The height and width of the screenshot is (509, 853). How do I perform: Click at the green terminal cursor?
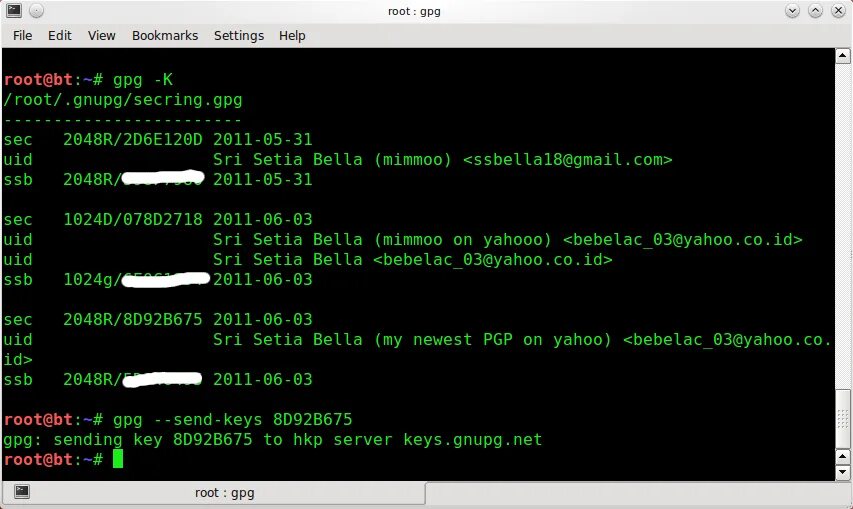tap(118, 459)
